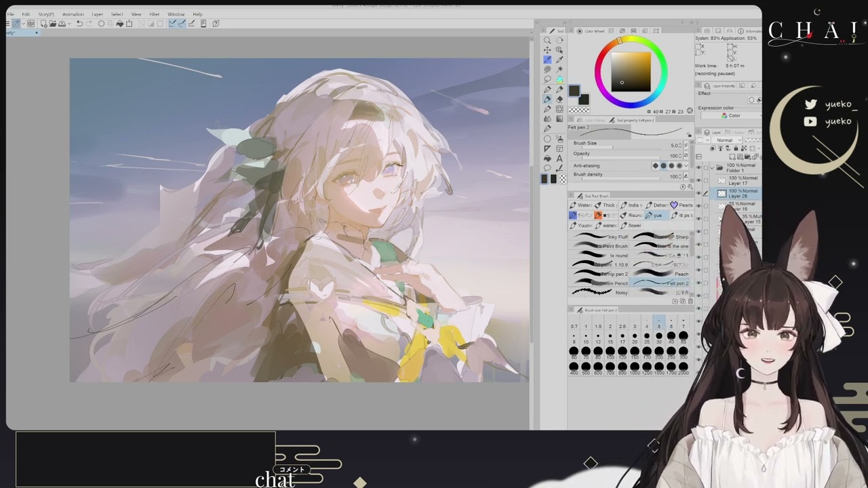Open the Tool palette hamburger menu

point(544,30)
